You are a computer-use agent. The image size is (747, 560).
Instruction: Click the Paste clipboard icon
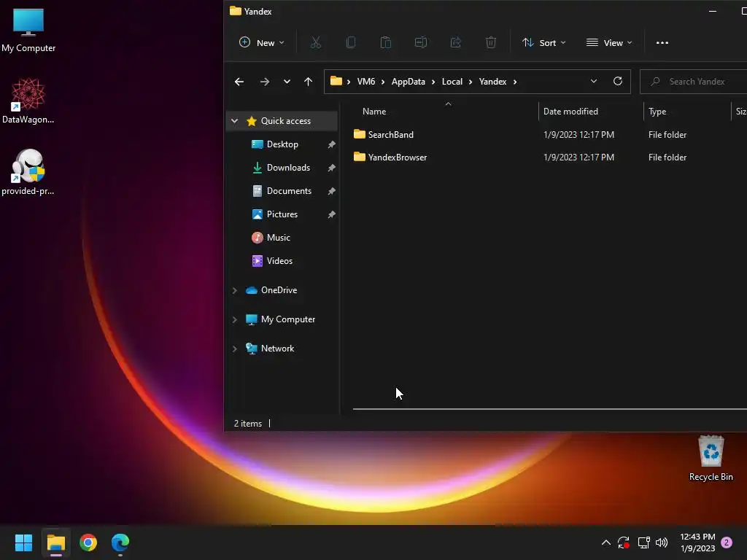[x=385, y=43]
